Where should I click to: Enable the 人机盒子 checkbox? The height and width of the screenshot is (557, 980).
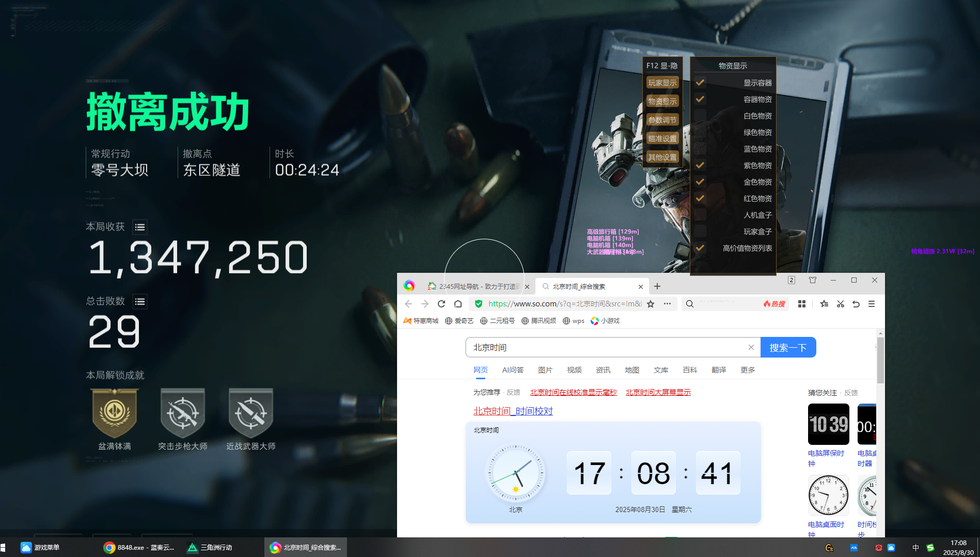point(700,214)
